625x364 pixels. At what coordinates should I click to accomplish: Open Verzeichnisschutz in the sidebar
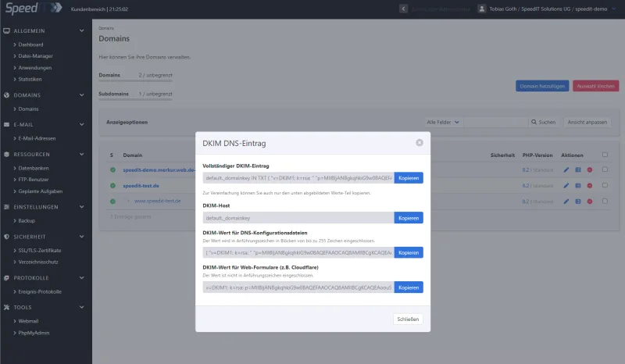(x=37, y=262)
